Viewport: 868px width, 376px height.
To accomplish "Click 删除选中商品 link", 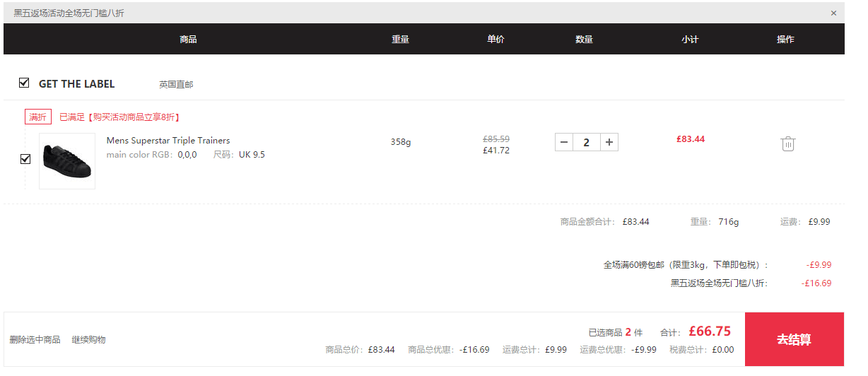I will coord(35,340).
